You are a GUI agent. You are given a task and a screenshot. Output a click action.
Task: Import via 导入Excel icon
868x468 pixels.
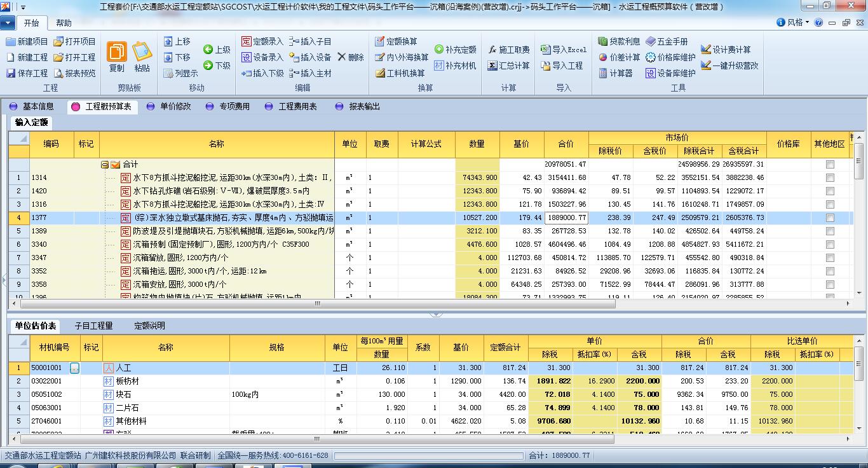point(546,50)
